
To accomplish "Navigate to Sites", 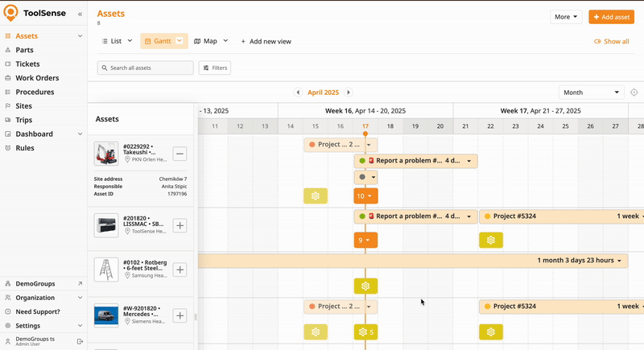I will pyautogui.click(x=23, y=106).
